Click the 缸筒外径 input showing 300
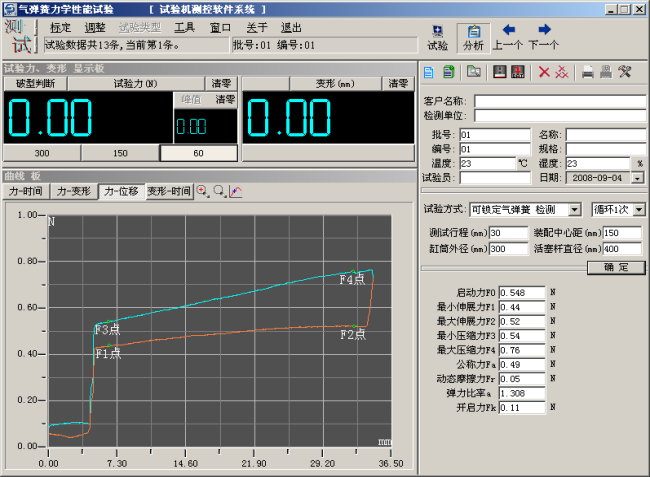Image resolution: width=650 pixels, height=477 pixels. [x=508, y=249]
